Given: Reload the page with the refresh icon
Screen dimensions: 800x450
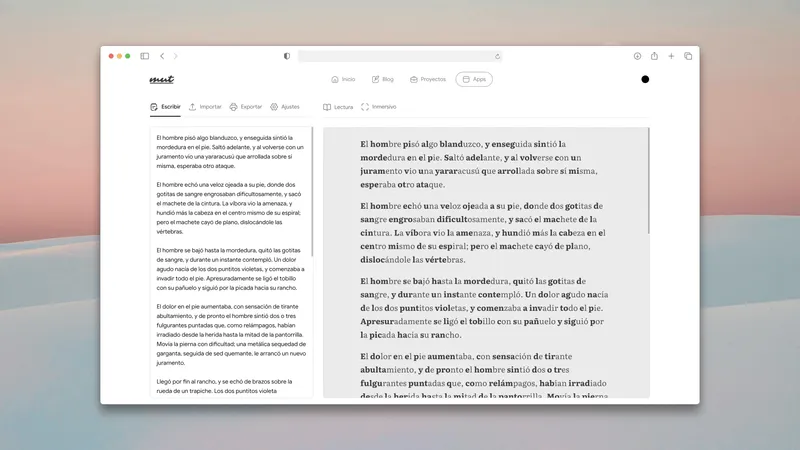Looking at the screenshot, I should (x=497, y=56).
